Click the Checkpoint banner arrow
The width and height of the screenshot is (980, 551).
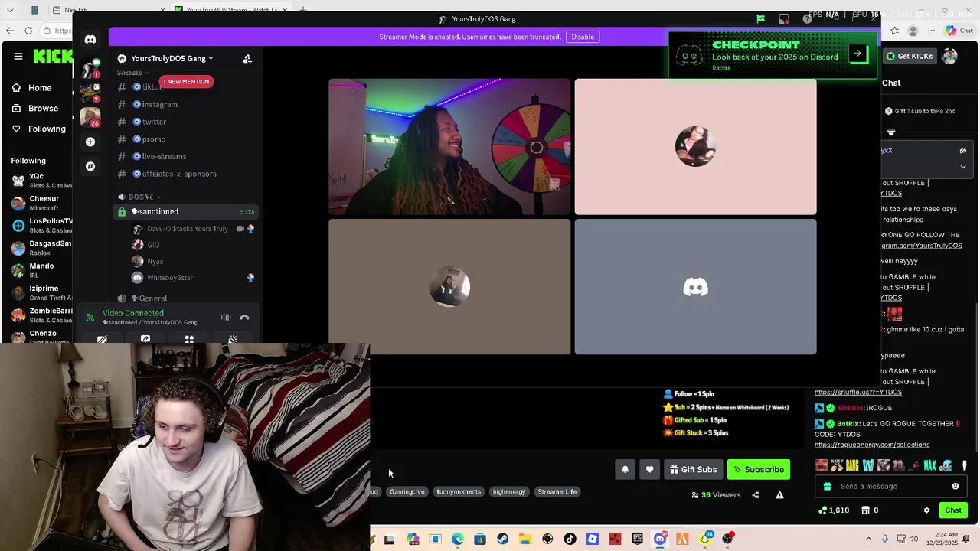(x=857, y=54)
